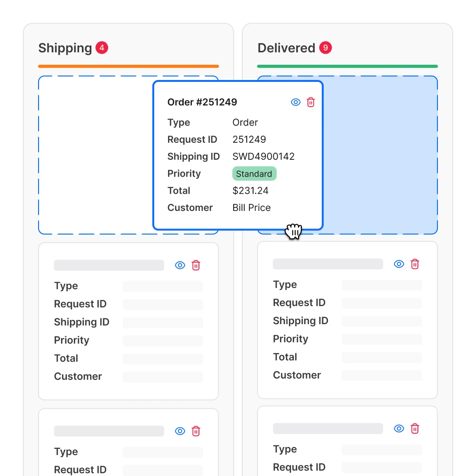Viewport: 476px width, 476px height.
Task: Click the green Delivered status bar
Action: (x=347, y=66)
